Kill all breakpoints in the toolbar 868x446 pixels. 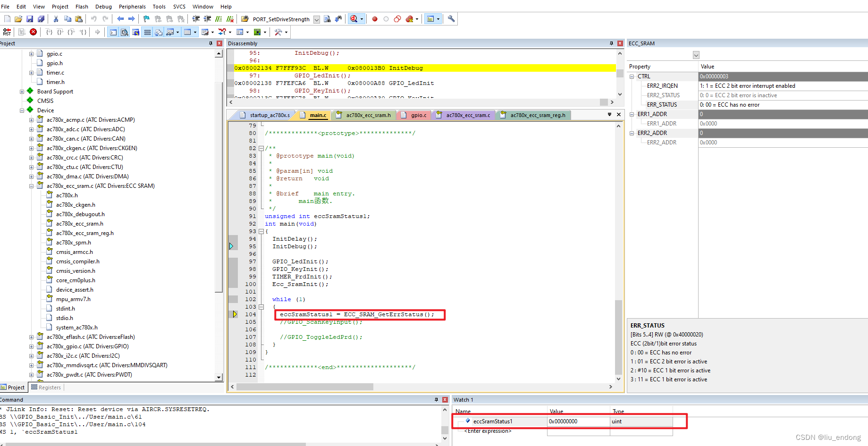(409, 19)
